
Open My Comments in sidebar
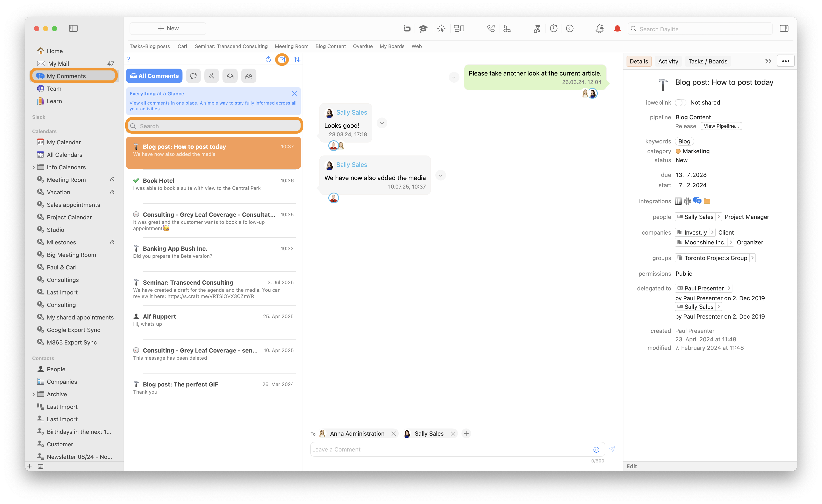74,76
